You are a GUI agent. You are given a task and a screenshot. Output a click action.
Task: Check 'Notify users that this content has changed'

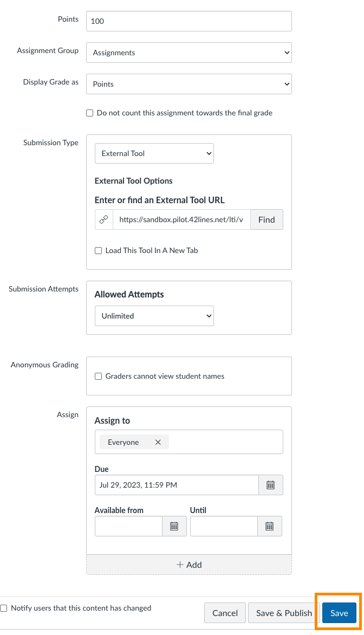pyautogui.click(x=4, y=608)
